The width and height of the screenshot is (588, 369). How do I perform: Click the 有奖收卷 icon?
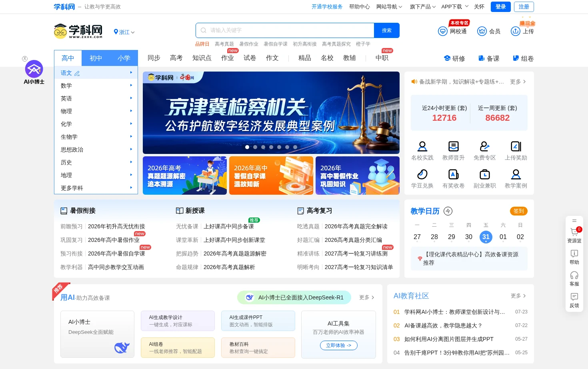(454, 174)
